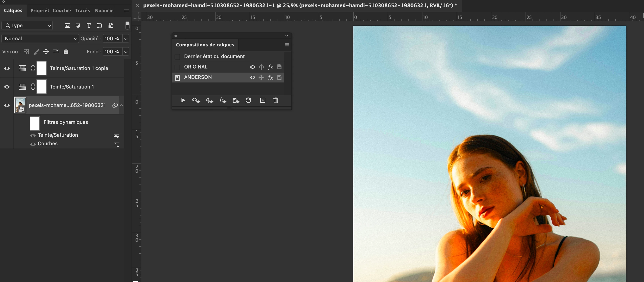Switch to the Tracés tab
The height and width of the screenshot is (282, 644).
pyautogui.click(x=82, y=11)
